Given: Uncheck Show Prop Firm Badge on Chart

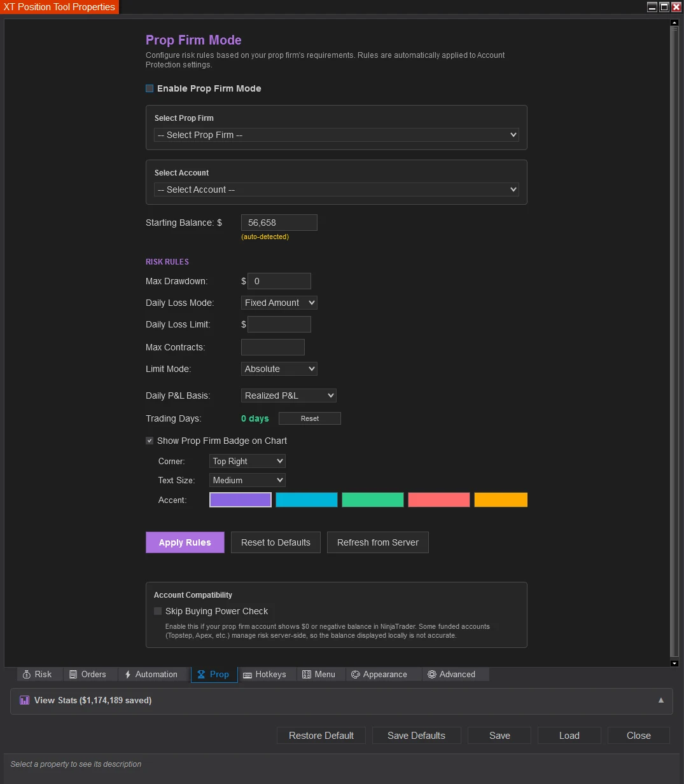Looking at the screenshot, I should click(149, 440).
